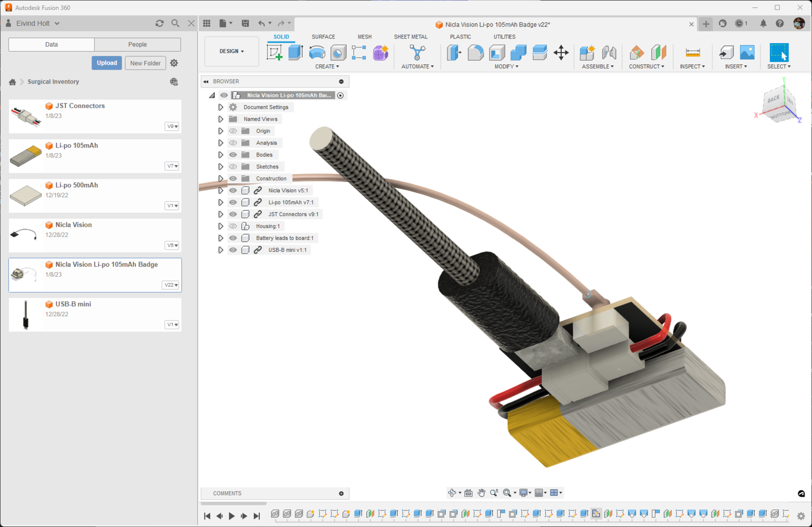This screenshot has width=812, height=527.
Task: Click the Measure tool under Inspect
Action: tap(692, 52)
